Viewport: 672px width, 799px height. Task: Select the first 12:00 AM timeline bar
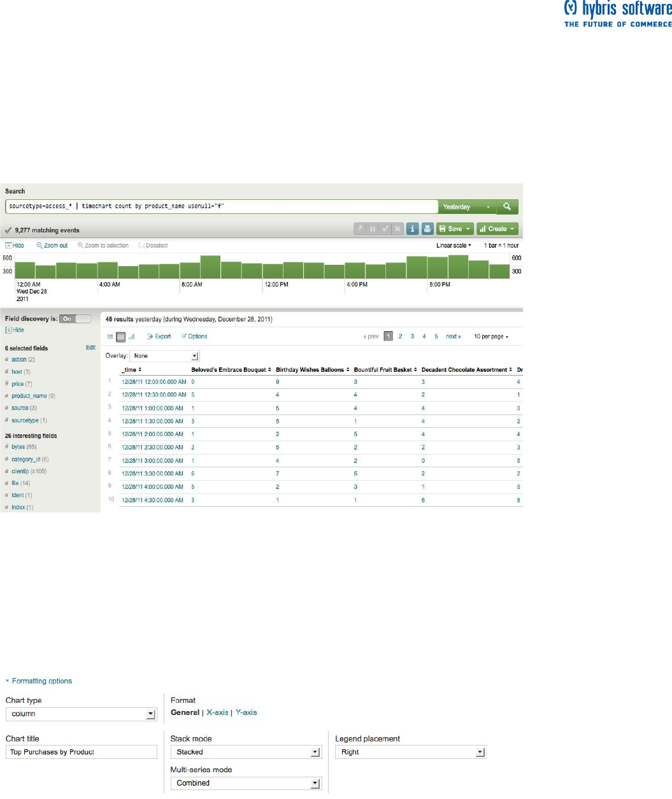pos(25,270)
